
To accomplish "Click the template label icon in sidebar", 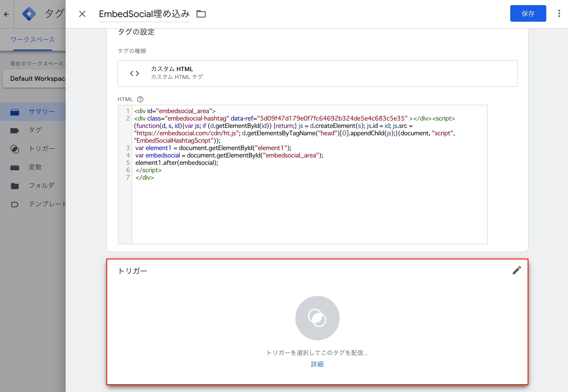I will point(15,204).
